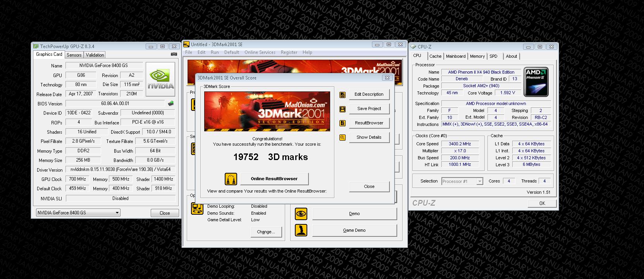Click the 3DMark2001 Second Edition banner image

click(267, 111)
